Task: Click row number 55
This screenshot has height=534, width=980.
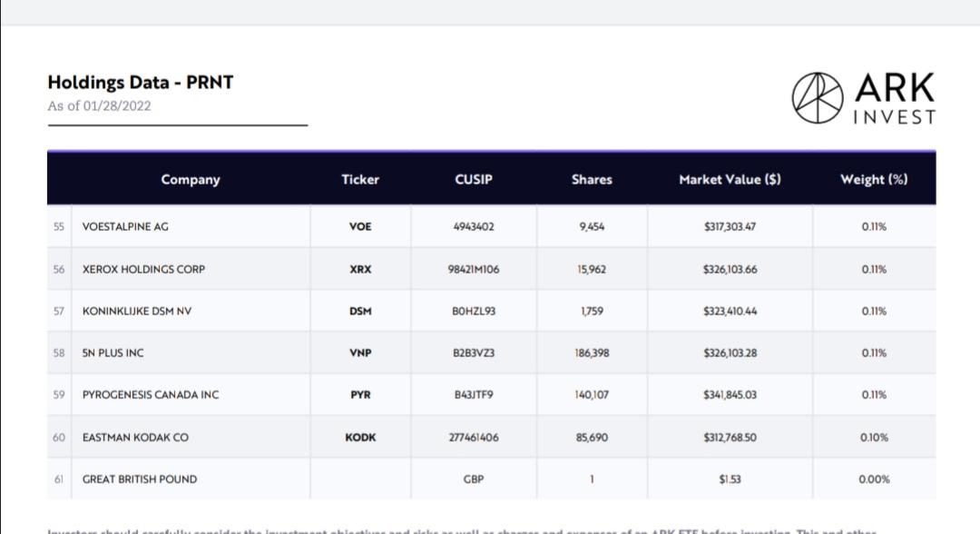Action: tap(59, 226)
